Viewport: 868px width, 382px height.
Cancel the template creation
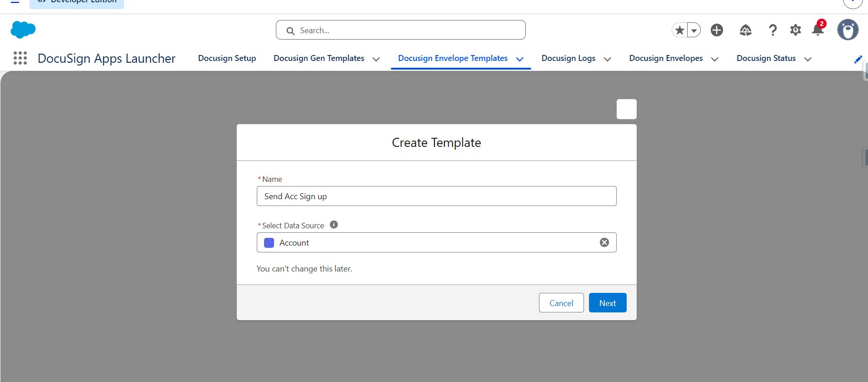click(561, 303)
